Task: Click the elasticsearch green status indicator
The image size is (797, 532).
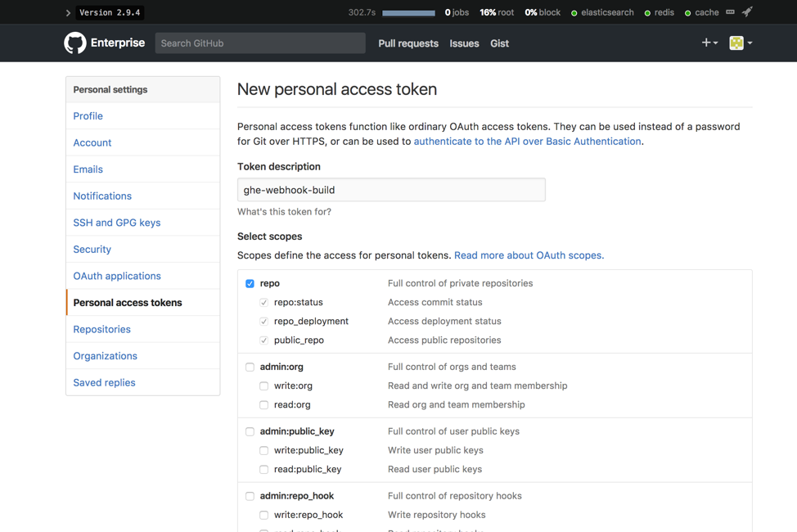Action: click(x=574, y=13)
